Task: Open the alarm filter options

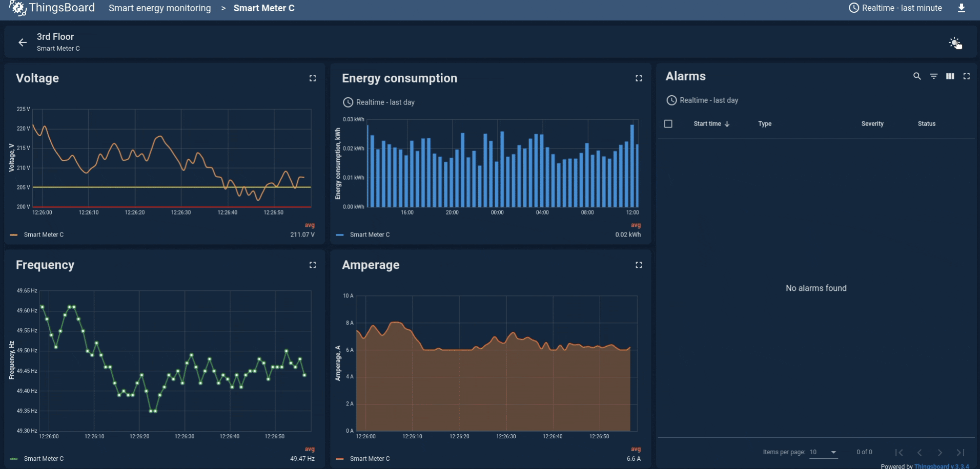Action: click(934, 76)
